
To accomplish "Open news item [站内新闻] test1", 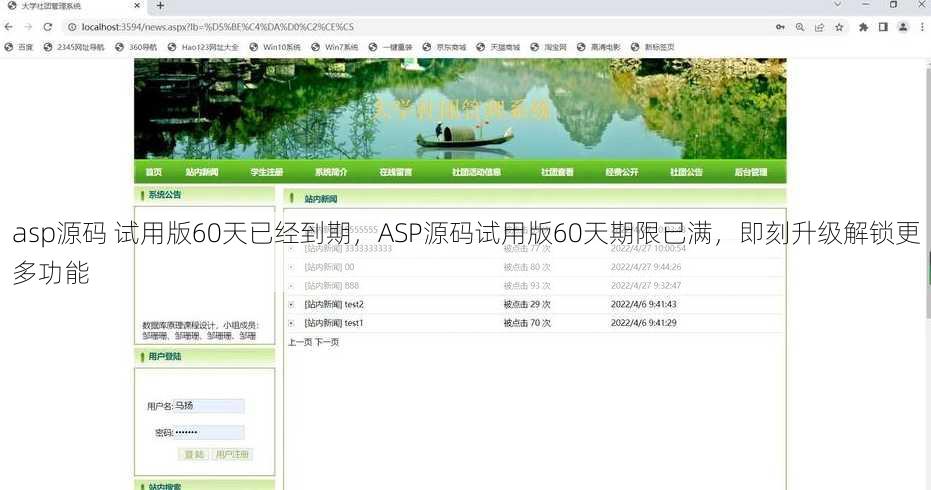I will 333,323.
